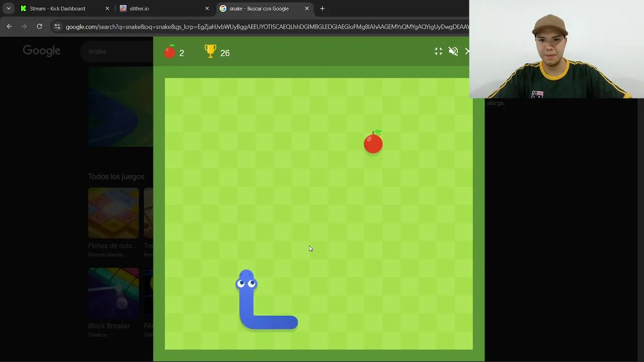Reload the current page

coord(39,26)
